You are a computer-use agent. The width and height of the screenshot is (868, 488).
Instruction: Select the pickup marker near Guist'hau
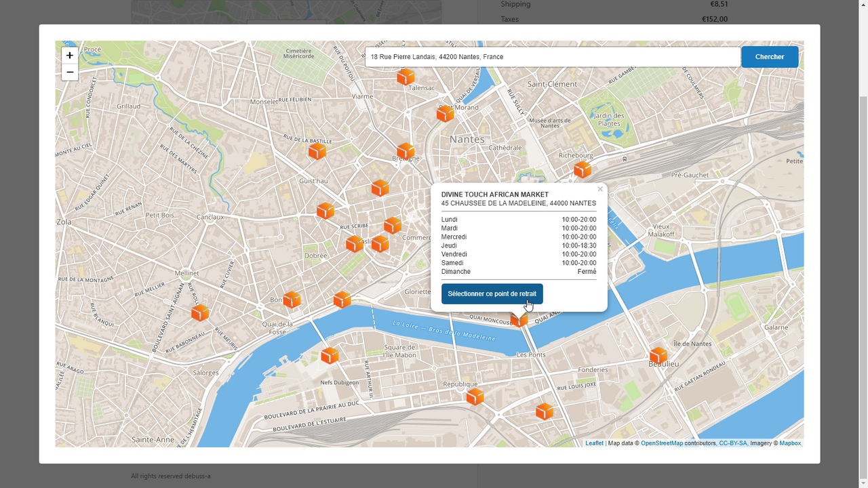(325, 211)
